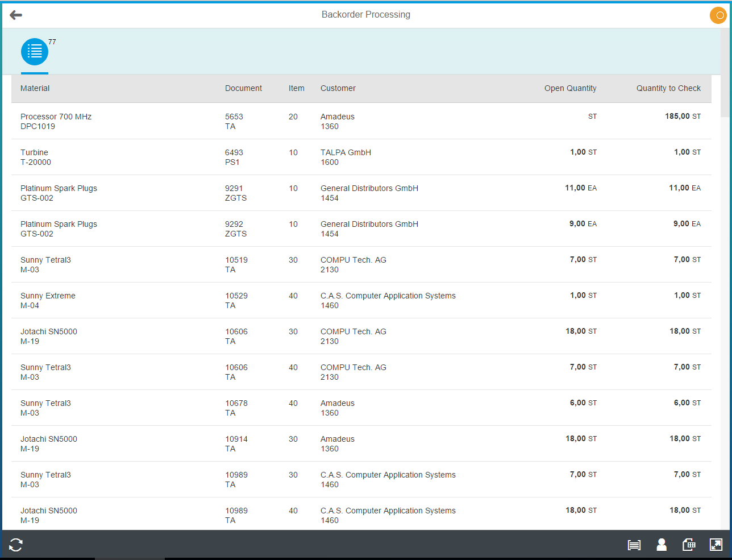Sort by the Material column header

click(x=35, y=88)
